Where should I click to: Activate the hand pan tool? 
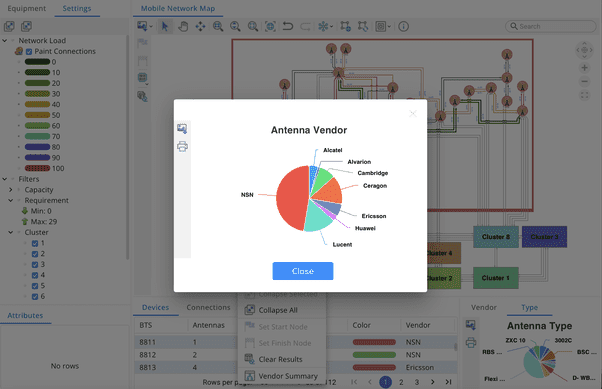click(x=183, y=26)
